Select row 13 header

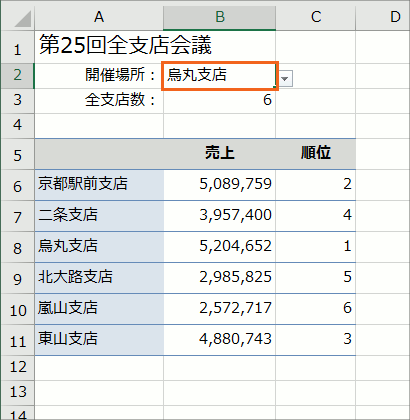(x=18, y=393)
